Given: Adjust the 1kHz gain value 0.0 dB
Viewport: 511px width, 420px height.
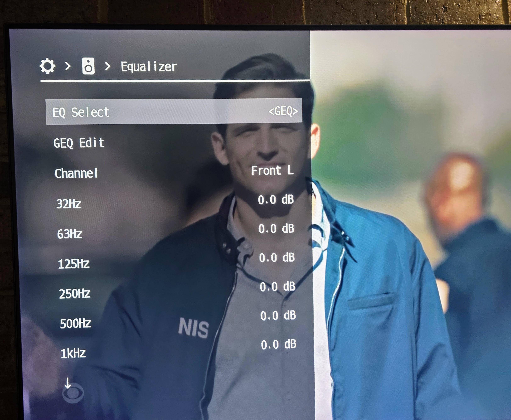Looking at the screenshot, I should [x=279, y=345].
